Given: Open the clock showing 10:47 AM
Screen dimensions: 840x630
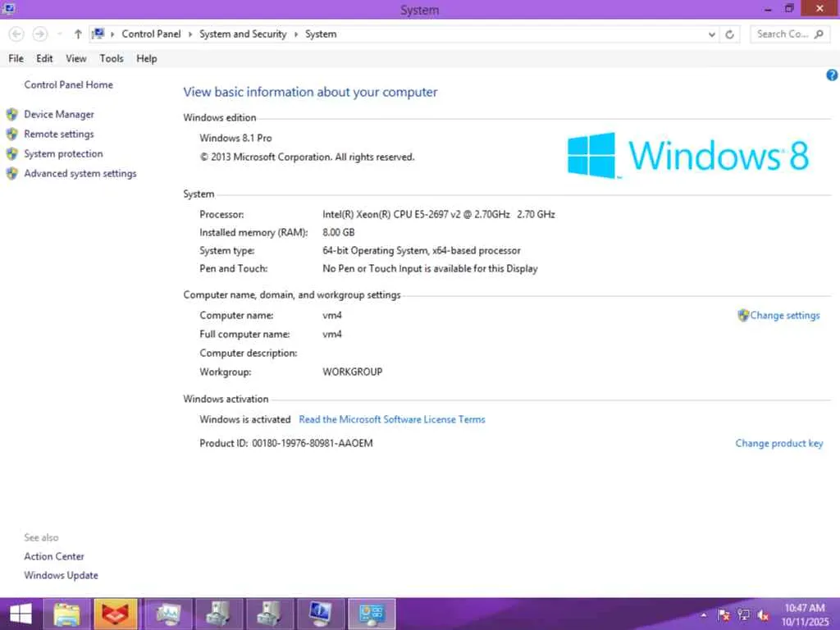Looking at the screenshot, I should point(805,615).
